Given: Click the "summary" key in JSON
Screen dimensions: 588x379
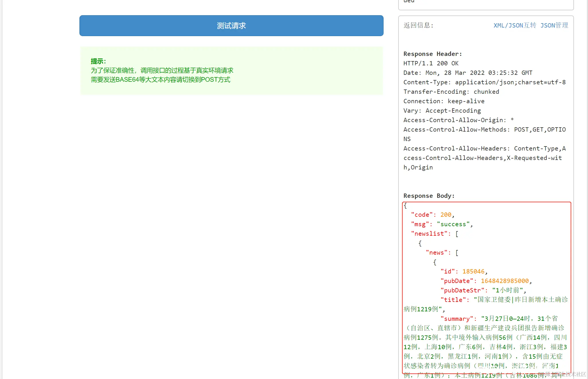Looking at the screenshot, I should point(457,319).
